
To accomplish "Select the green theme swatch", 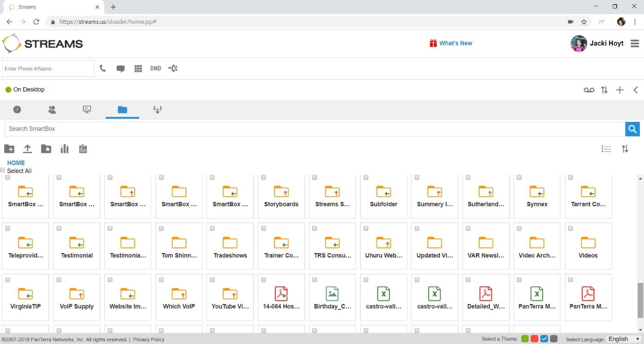I will (x=525, y=339).
